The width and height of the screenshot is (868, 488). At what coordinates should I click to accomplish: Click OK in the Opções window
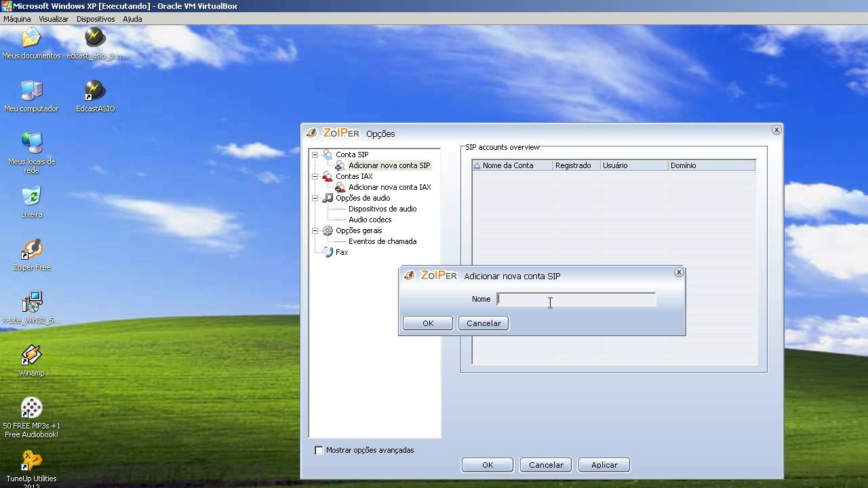(x=488, y=465)
